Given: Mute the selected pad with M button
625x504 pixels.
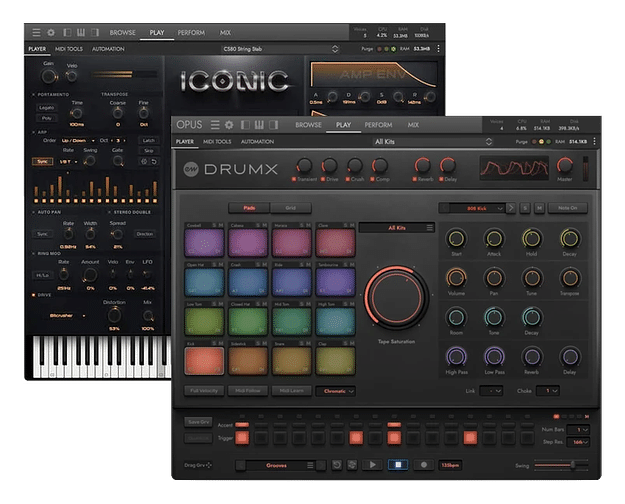Looking at the screenshot, I should 539,208.
